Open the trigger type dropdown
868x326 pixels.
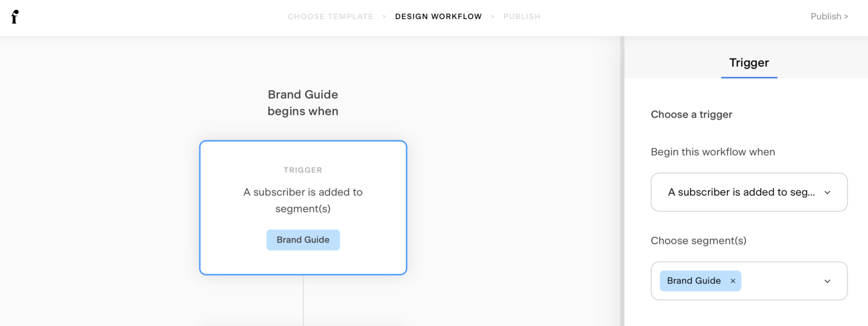click(749, 192)
